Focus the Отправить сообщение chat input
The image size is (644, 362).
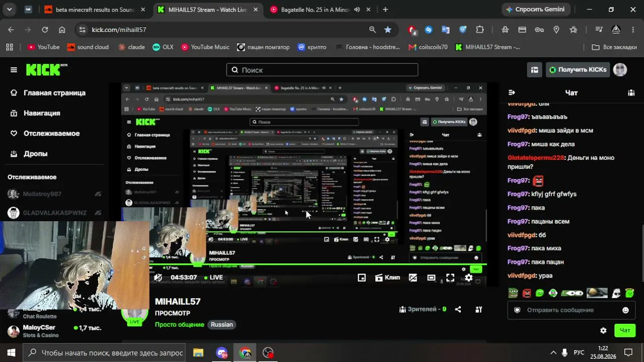(571, 310)
